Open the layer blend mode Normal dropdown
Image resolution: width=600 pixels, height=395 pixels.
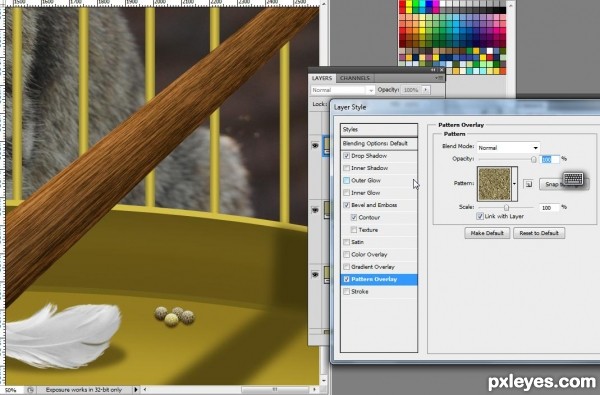point(342,90)
